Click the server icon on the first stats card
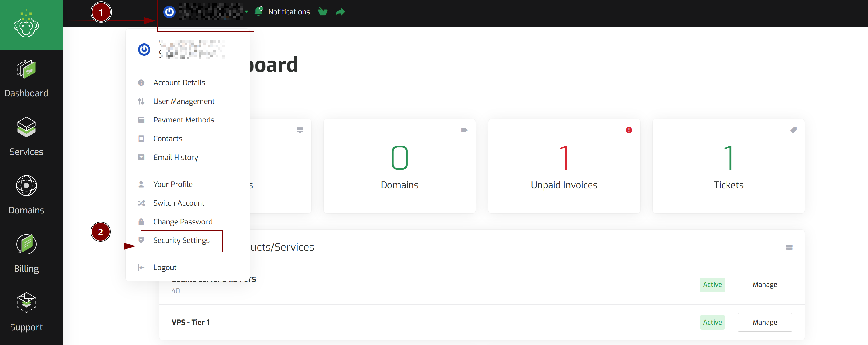 pos(299,130)
